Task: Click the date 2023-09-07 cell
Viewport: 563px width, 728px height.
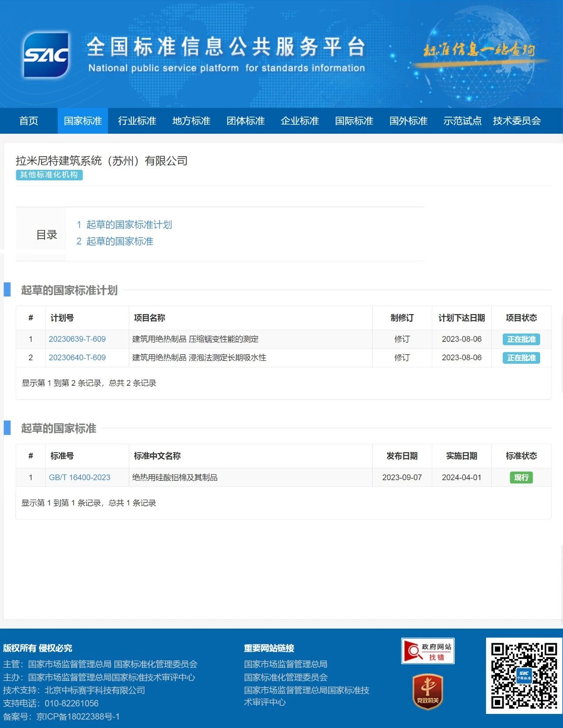Action: coord(402,477)
